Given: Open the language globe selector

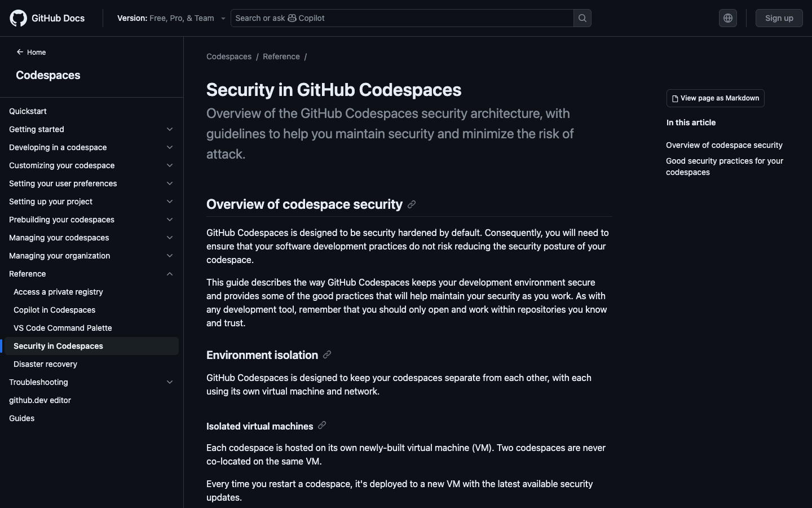Looking at the screenshot, I should [x=727, y=17].
